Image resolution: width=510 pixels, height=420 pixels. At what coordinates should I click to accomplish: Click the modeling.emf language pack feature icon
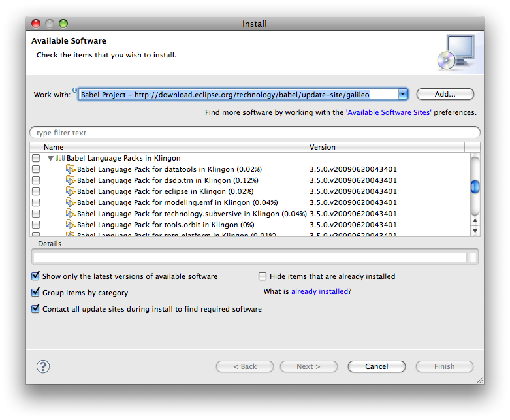(x=71, y=202)
